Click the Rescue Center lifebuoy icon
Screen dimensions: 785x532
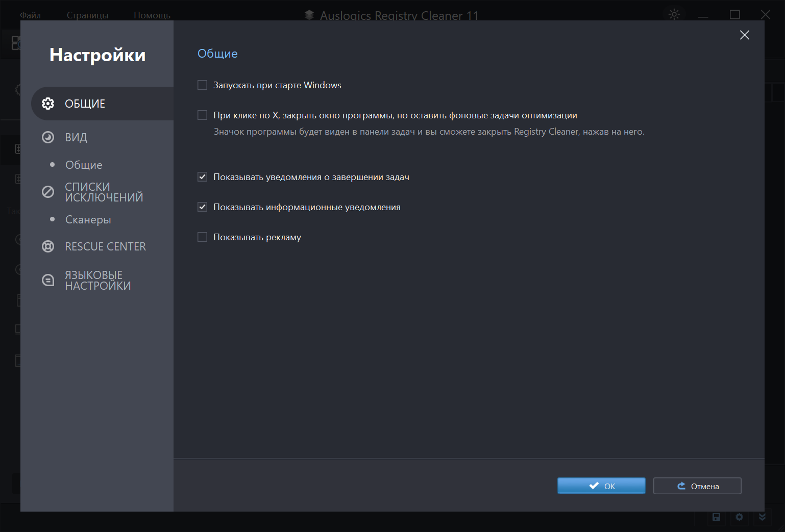tap(48, 246)
